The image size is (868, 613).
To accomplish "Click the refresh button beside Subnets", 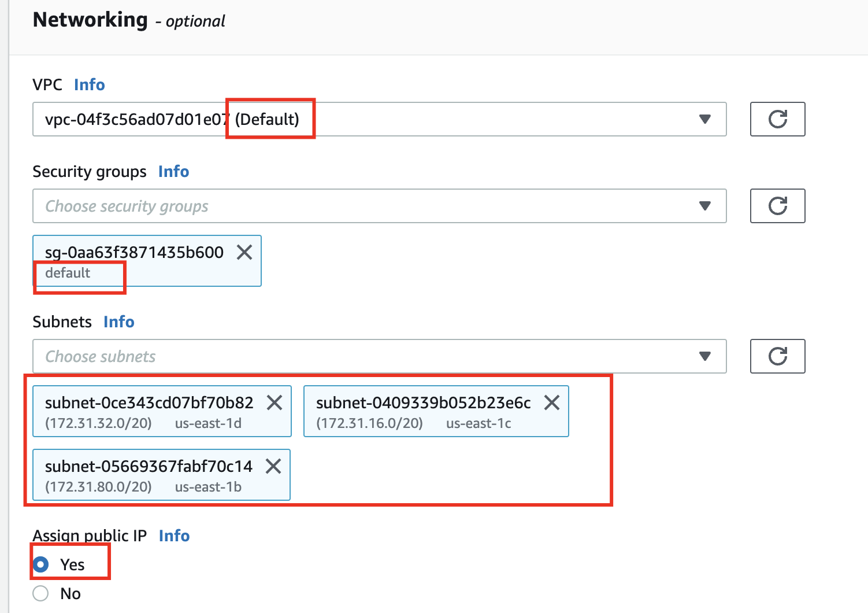I will click(777, 356).
